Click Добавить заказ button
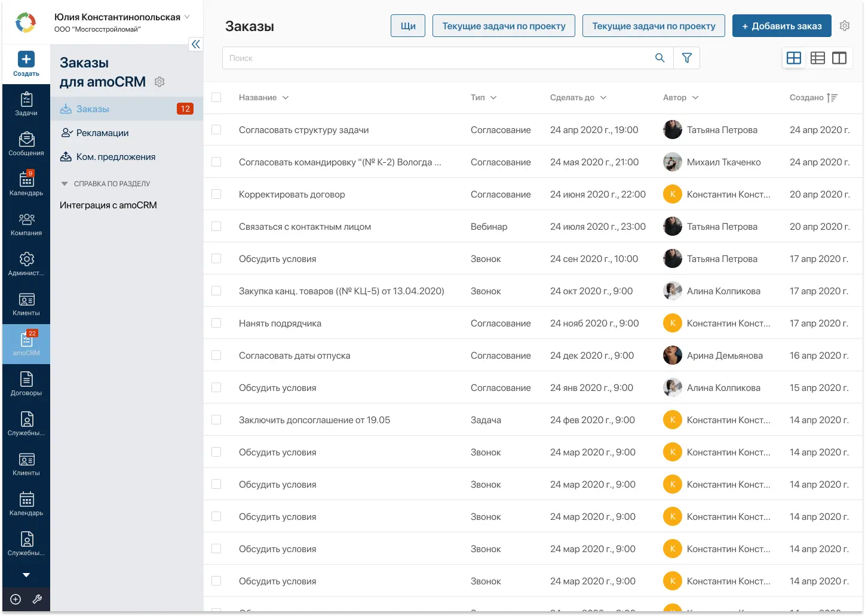Image resolution: width=865 pixels, height=616 pixels. click(x=782, y=26)
